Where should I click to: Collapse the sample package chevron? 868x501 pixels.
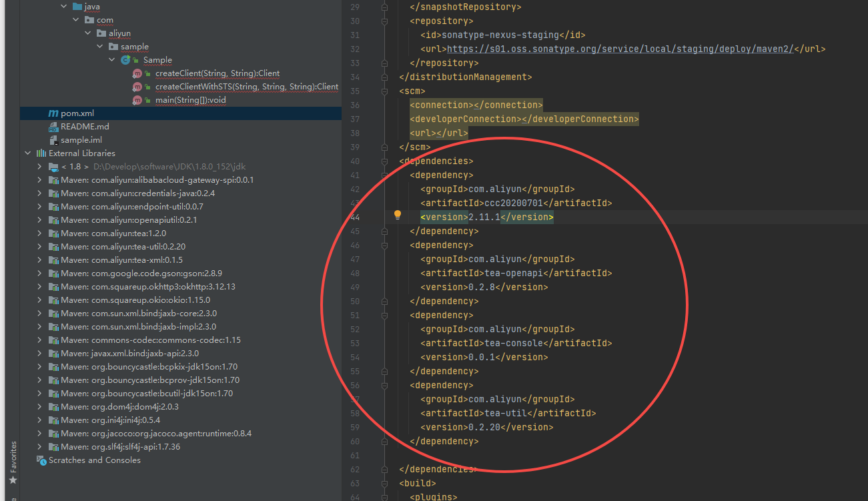coord(101,47)
